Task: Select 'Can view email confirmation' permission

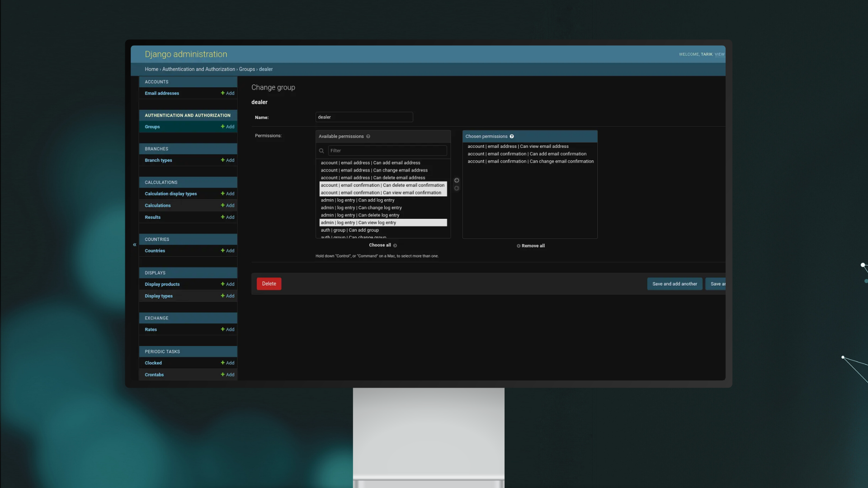Action: (x=383, y=192)
